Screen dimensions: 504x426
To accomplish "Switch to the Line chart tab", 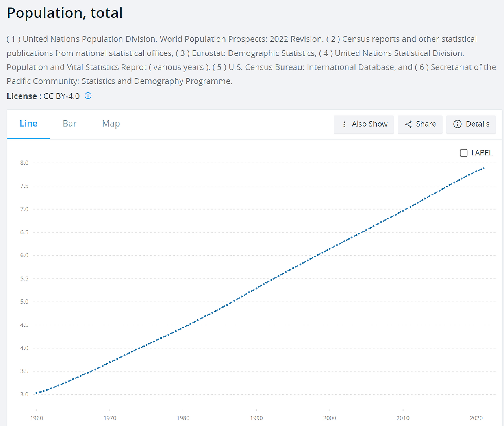I will click(28, 124).
